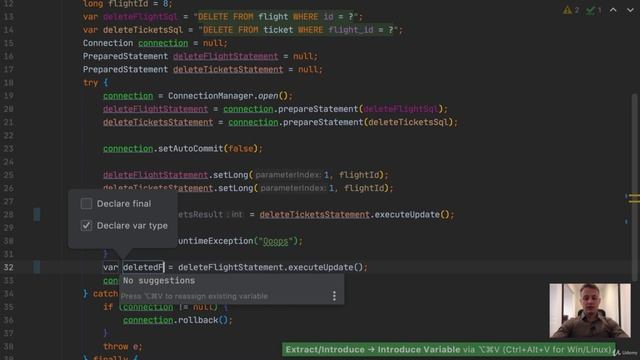Screen dimensions: 640x360
Task: Jump to next highlighted problem arrow
Action: click(x=630, y=10)
